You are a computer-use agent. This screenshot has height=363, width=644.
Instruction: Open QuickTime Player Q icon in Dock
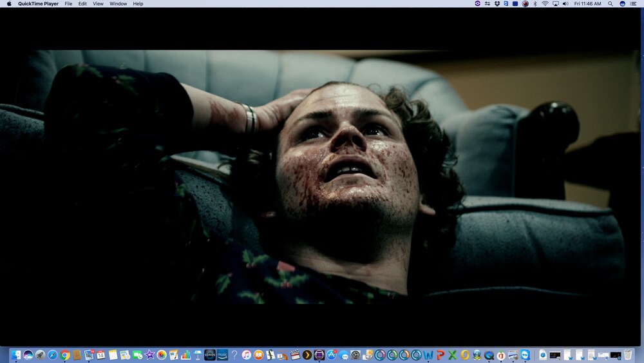click(489, 356)
